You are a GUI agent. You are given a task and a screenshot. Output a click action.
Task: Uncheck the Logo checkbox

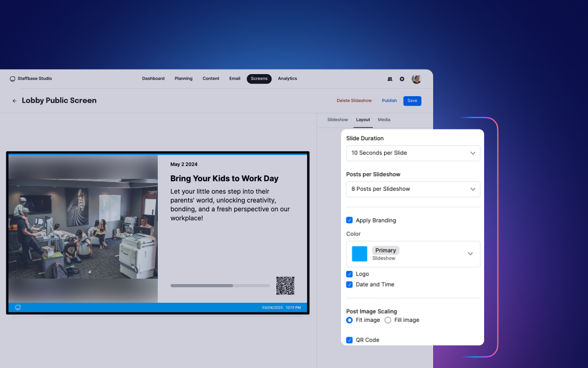coord(349,274)
